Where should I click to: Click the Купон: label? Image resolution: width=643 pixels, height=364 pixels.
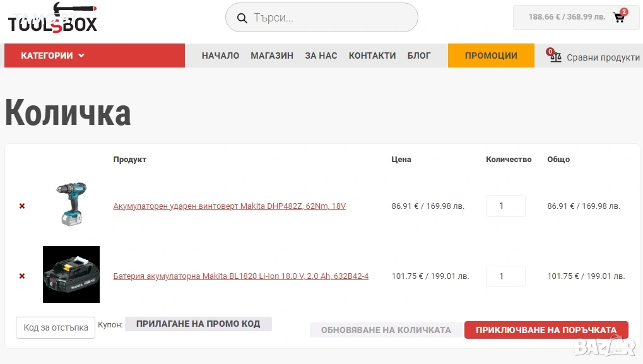tap(110, 324)
